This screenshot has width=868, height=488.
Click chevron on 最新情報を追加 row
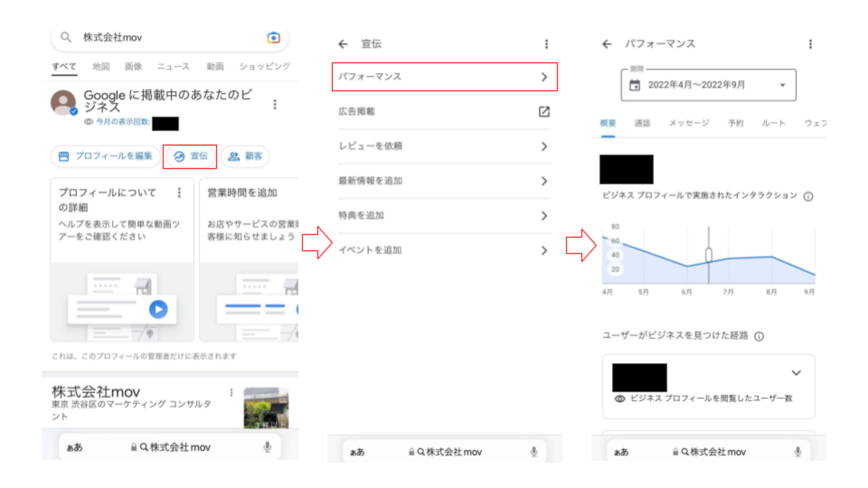click(x=544, y=181)
